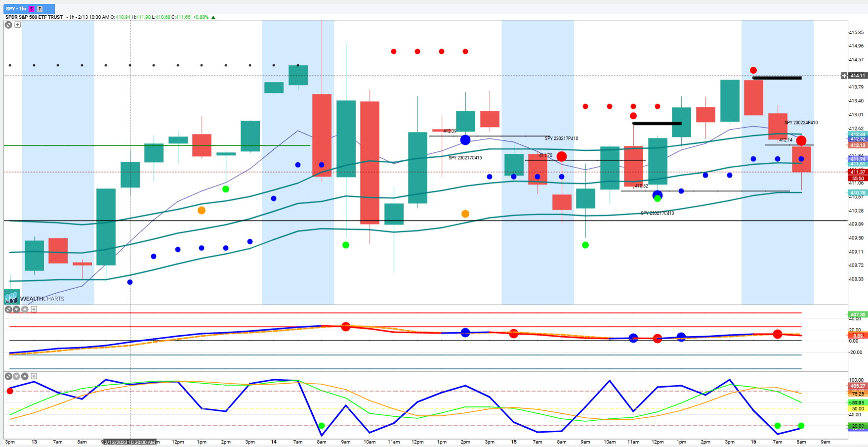Click the 412.44 teal price tag

858,134
